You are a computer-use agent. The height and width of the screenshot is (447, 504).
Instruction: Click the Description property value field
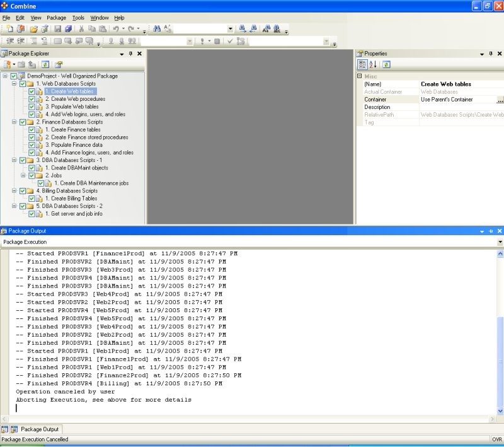point(462,107)
